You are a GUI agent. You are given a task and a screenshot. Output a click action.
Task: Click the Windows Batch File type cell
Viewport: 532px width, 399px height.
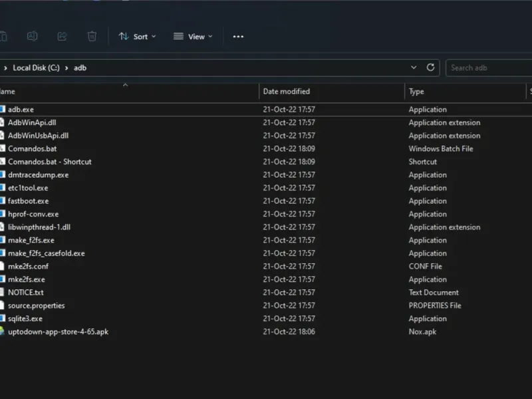pyautogui.click(x=441, y=148)
